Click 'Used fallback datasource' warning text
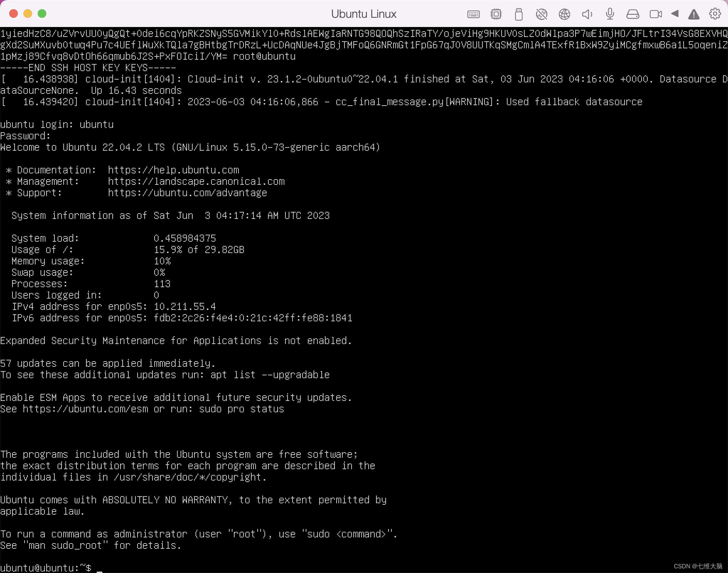 coord(574,102)
